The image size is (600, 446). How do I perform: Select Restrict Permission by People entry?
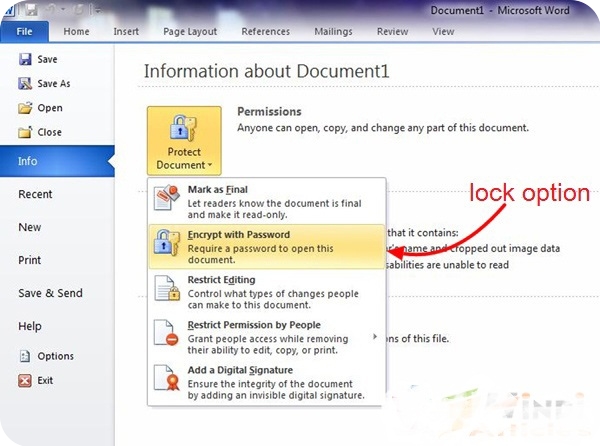266,337
